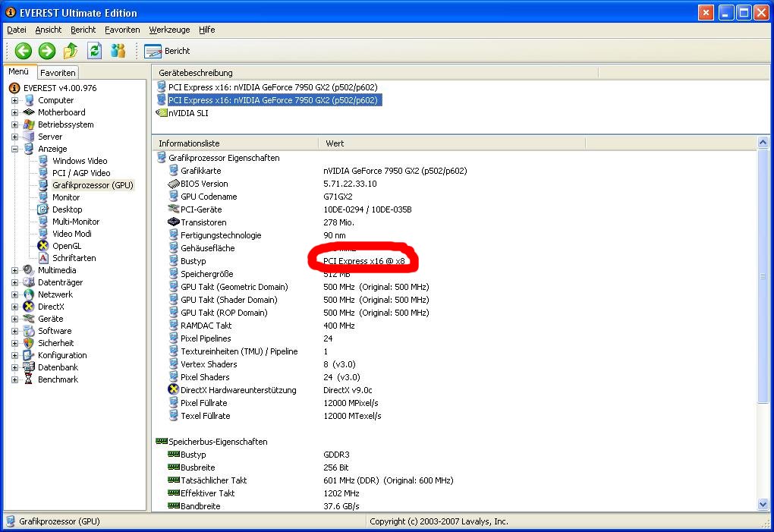Open the Hilfe menu

coord(207,30)
